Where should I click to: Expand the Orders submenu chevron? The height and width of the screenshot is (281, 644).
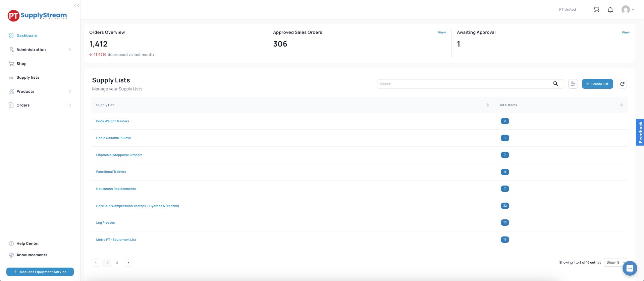coord(70,105)
